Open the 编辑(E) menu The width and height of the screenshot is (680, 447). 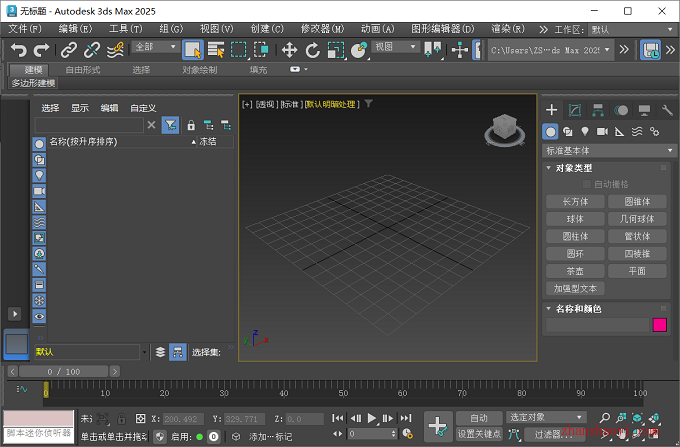tap(75, 29)
